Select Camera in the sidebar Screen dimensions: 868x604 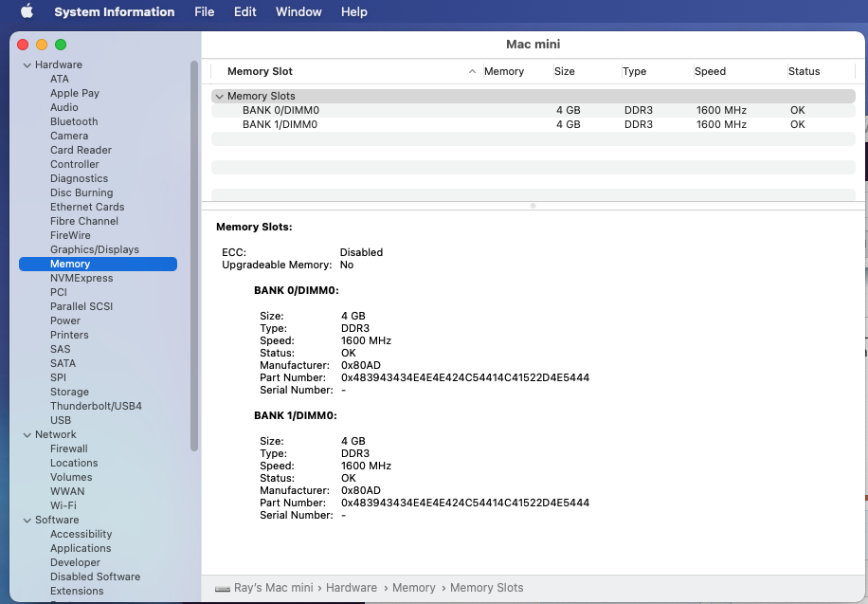69,136
